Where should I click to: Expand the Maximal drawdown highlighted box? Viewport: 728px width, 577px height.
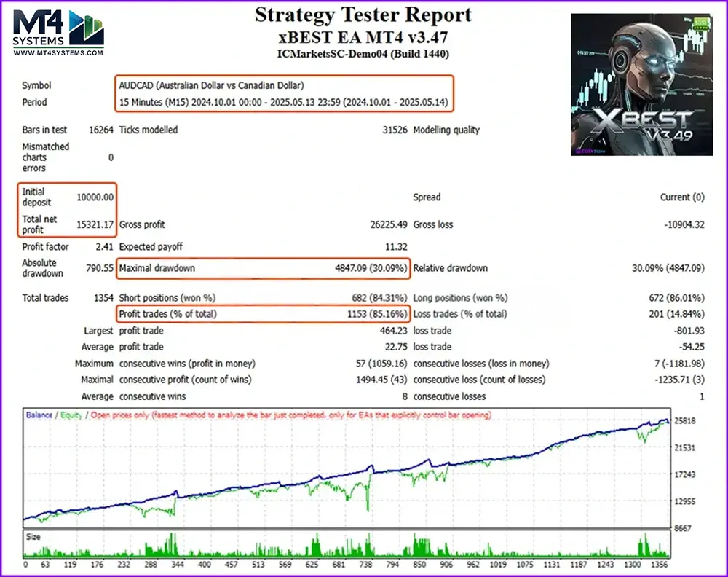click(264, 267)
